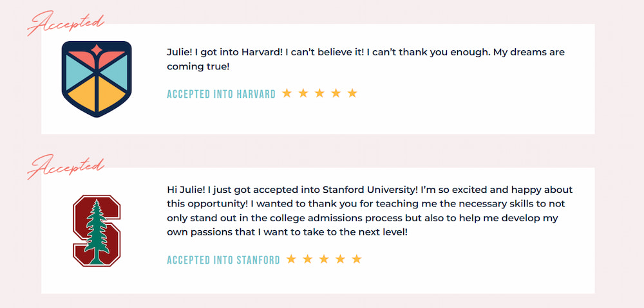Click the coral sparkle atop the shield crest

[x=97, y=50]
